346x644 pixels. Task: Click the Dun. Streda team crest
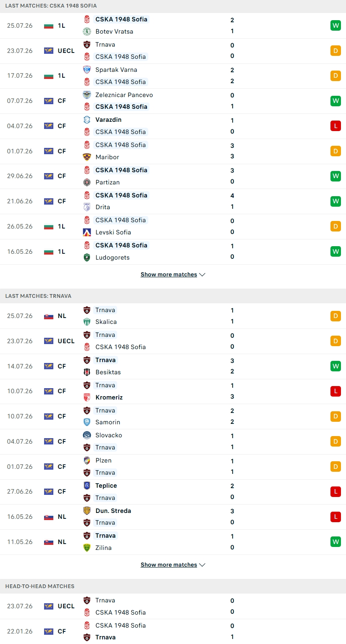[x=87, y=511]
